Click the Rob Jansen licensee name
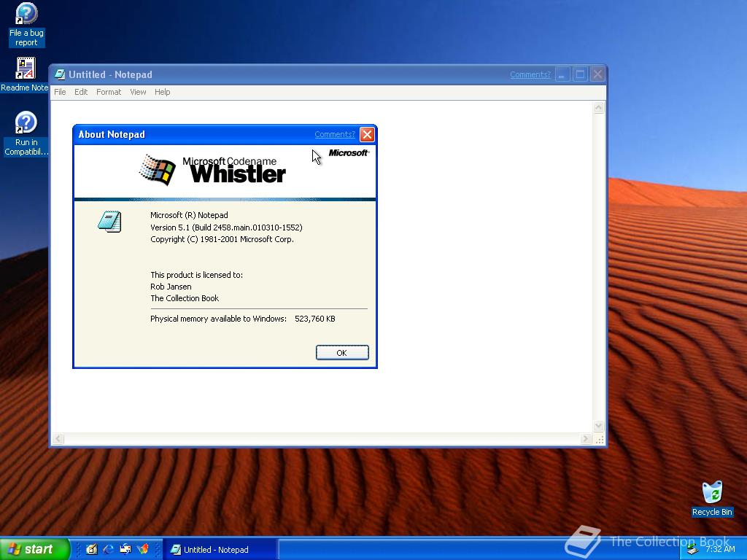 (x=171, y=287)
